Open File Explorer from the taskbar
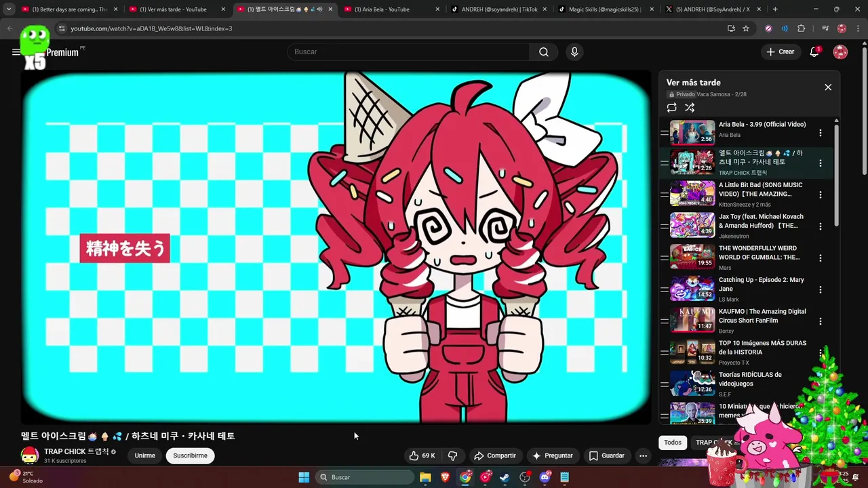Screen dimensions: 868x488 (425, 477)
